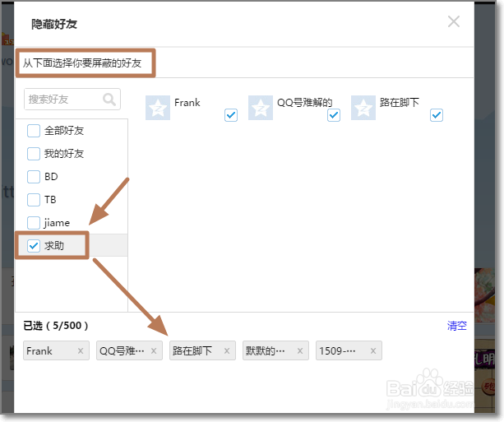Screen dimensions: 504x422
Task: Check the TB group checkbox
Action: 34,200
